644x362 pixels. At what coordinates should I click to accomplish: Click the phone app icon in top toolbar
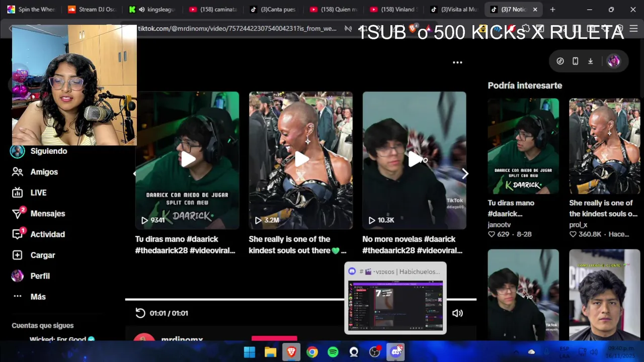point(575,61)
